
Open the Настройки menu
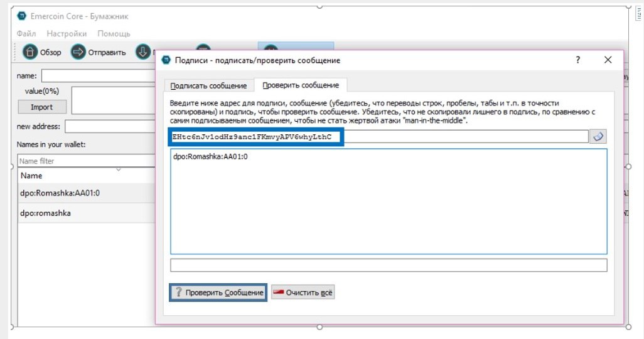click(67, 34)
